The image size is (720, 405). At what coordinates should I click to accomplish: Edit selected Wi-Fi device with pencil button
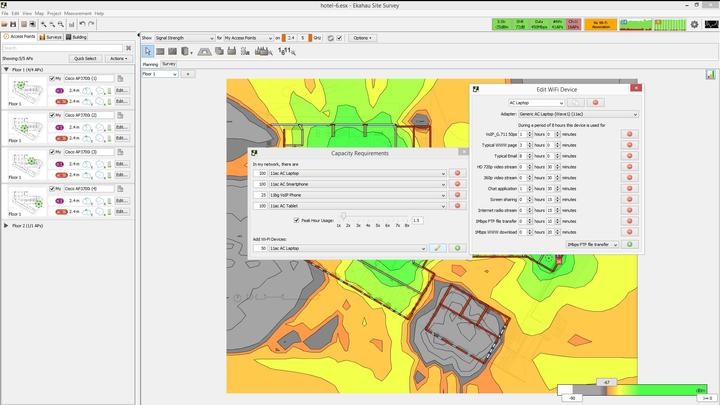click(438, 248)
